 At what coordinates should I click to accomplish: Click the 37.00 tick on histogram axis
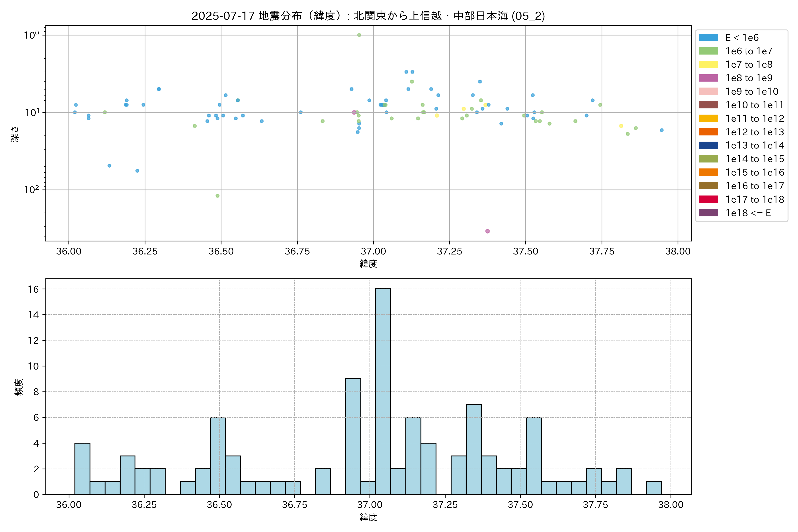click(370, 505)
